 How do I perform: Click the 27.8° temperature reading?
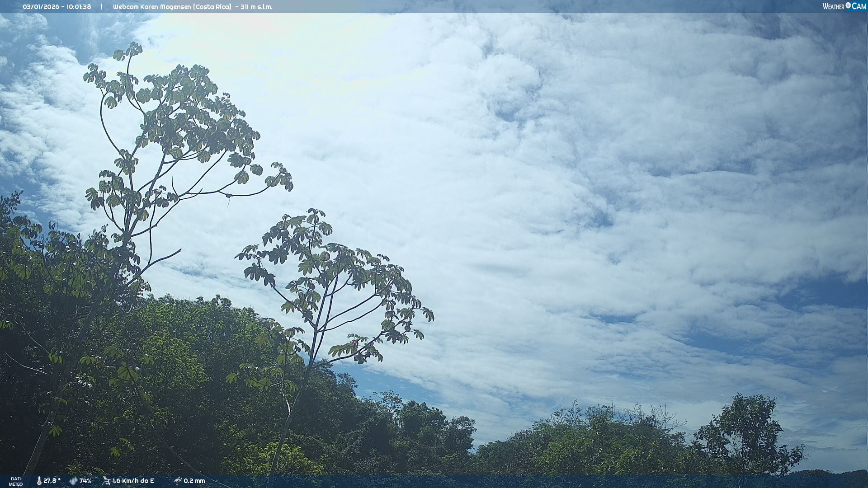click(x=52, y=481)
